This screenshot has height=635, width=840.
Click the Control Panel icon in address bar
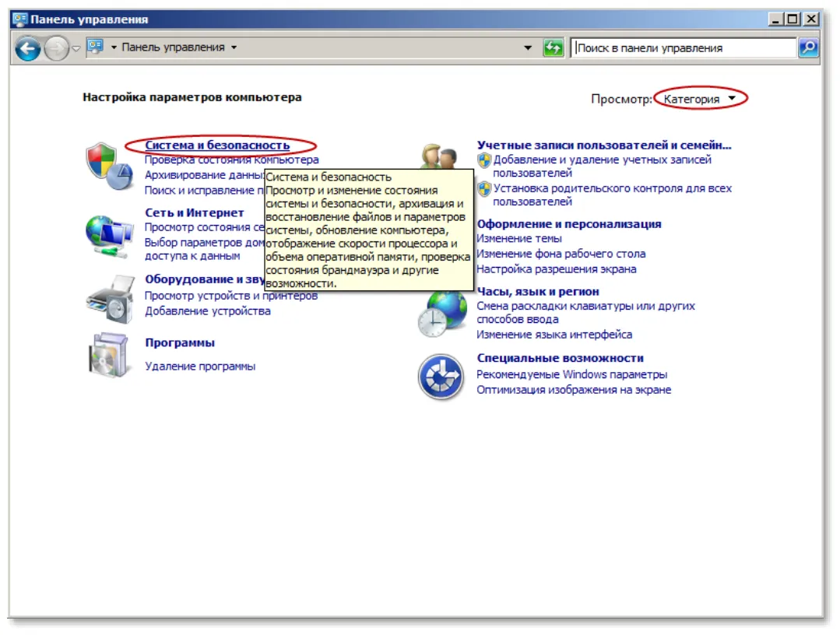(95, 47)
